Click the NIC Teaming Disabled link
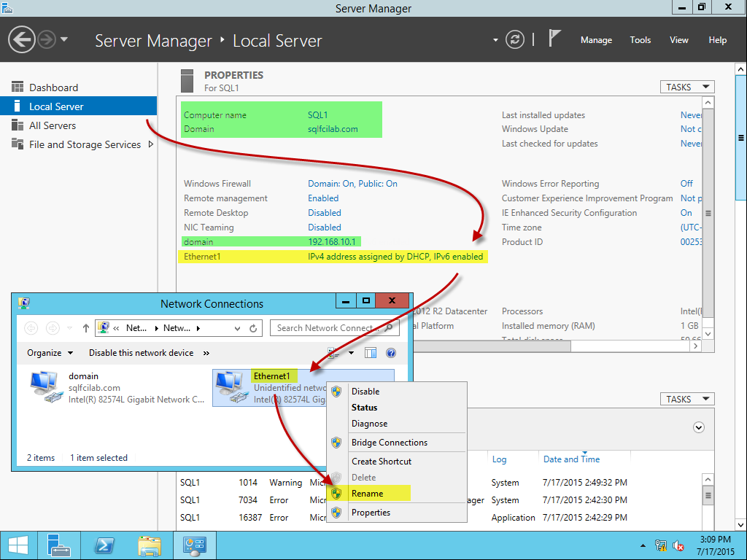 (x=325, y=227)
